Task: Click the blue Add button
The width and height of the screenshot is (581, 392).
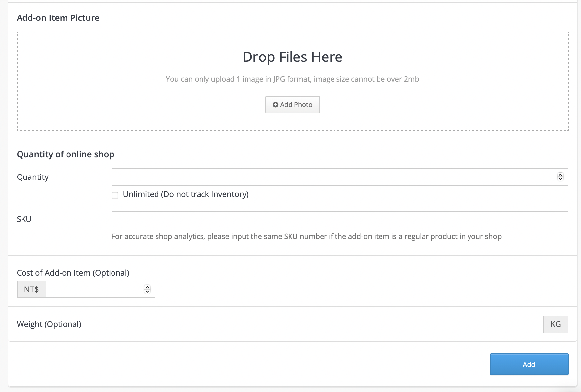Action: coord(529,364)
